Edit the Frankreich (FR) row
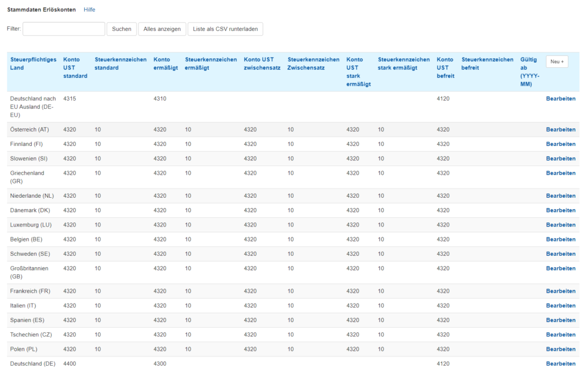Viewport: 588px width, 376px height. (x=560, y=291)
